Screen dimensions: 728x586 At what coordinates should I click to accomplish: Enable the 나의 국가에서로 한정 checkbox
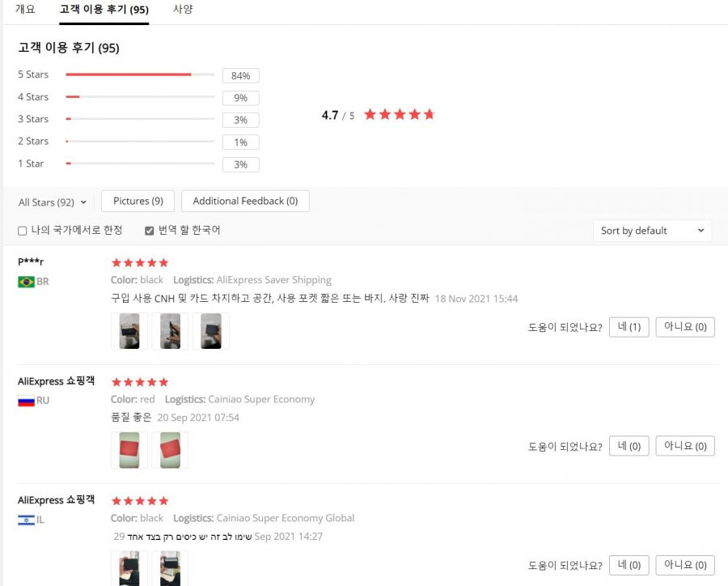pyautogui.click(x=23, y=231)
